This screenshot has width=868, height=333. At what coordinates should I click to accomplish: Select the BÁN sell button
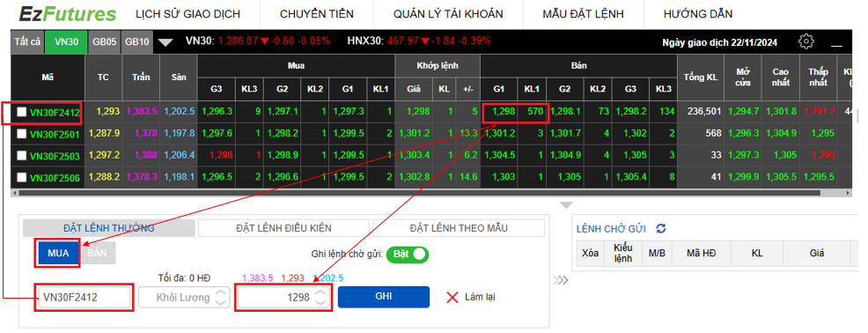pos(100,253)
